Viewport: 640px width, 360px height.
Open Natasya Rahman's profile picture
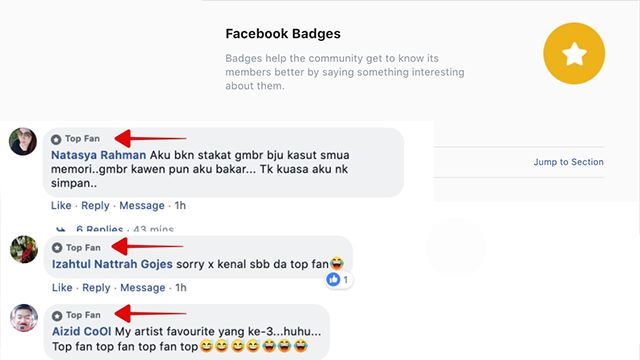(x=23, y=141)
